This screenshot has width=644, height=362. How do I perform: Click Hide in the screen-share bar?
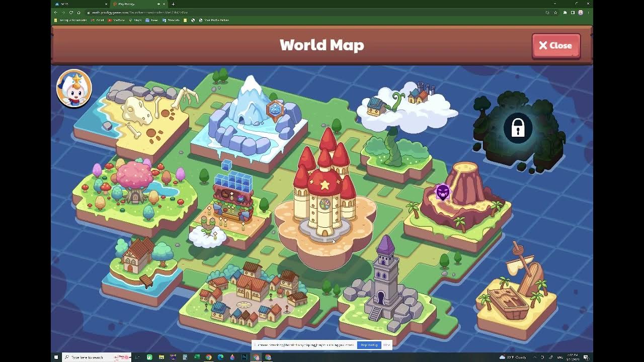tap(386, 345)
